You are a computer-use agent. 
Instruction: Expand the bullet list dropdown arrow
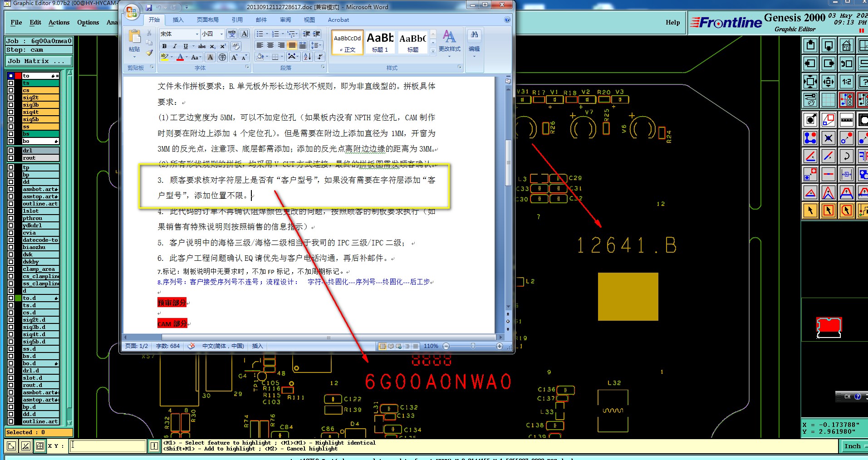(x=267, y=34)
